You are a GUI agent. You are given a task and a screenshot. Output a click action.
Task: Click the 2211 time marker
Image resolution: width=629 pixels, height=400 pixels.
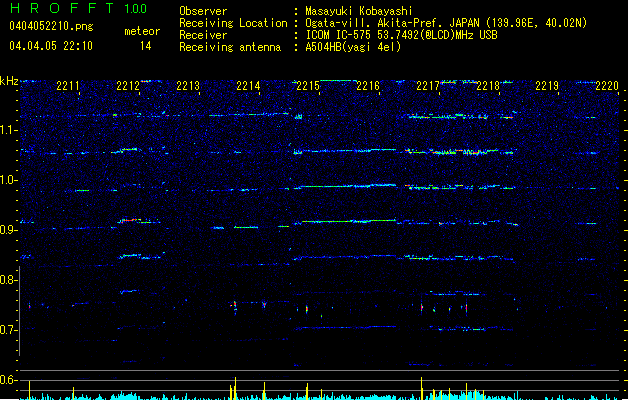(68, 86)
